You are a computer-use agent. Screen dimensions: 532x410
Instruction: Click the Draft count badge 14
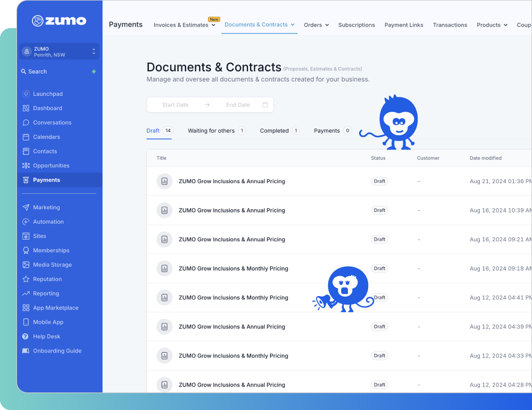pyautogui.click(x=168, y=131)
